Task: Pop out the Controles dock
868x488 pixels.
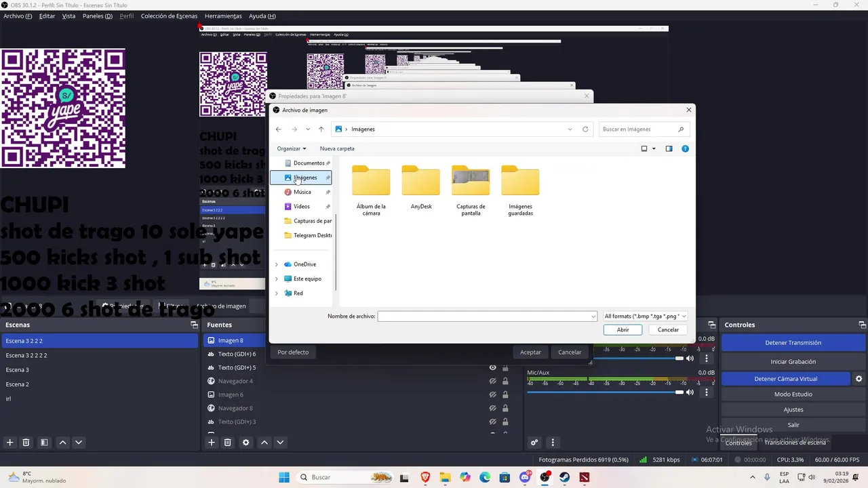Action: tap(862, 325)
